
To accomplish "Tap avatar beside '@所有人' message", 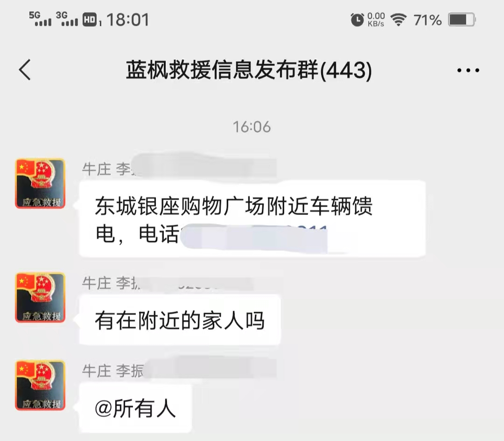I will coord(40,385).
